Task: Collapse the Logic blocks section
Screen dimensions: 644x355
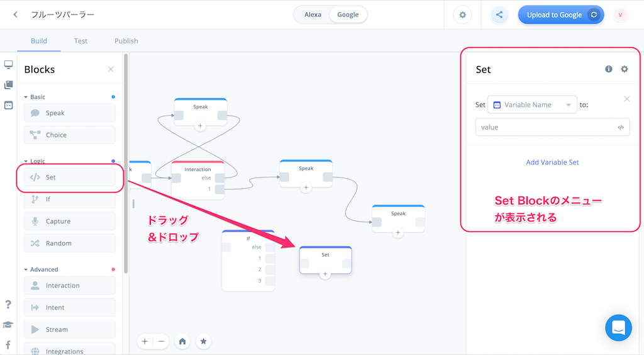Action: click(35, 161)
